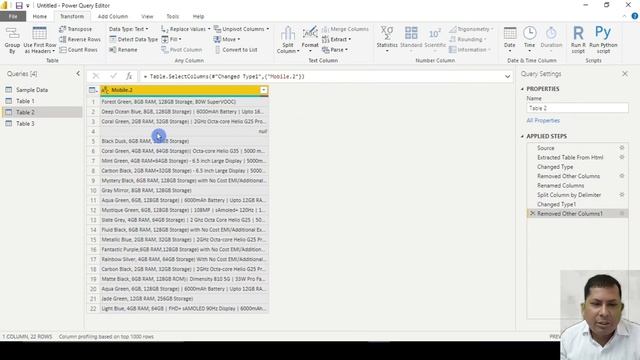Select the Table 1 query

tap(25, 101)
